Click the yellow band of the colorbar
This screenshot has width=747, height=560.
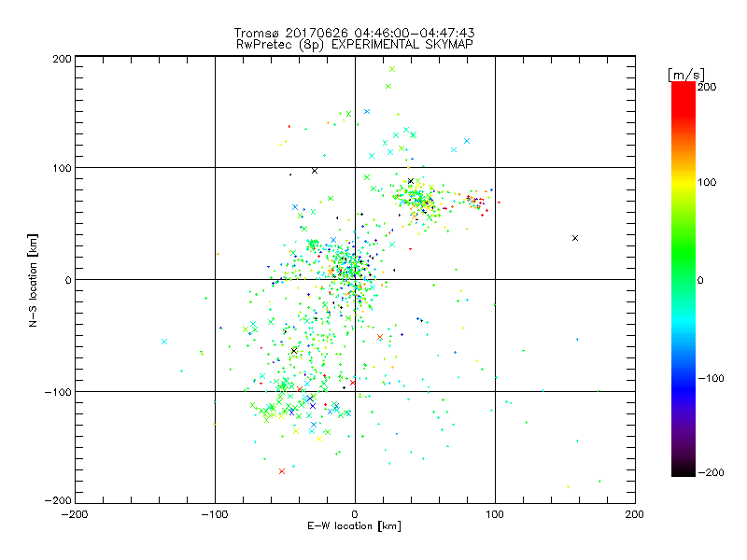pos(684,182)
